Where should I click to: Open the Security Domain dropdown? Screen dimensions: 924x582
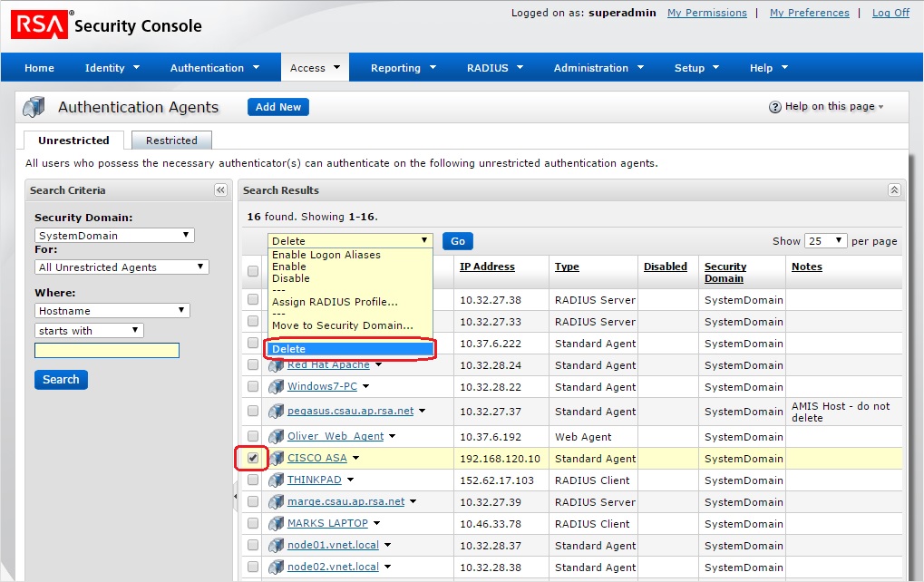click(114, 235)
